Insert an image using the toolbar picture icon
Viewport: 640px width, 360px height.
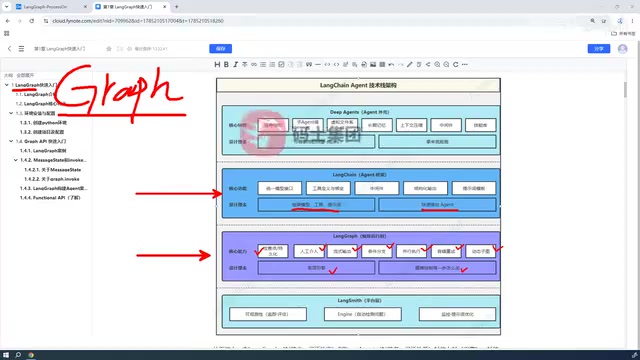click(x=373, y=64)
